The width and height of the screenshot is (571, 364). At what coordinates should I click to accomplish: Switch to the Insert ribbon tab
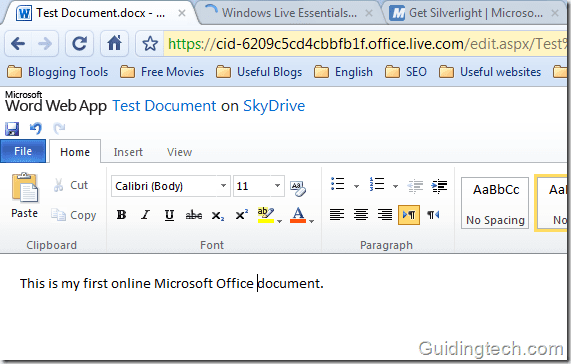pos(128,152)
